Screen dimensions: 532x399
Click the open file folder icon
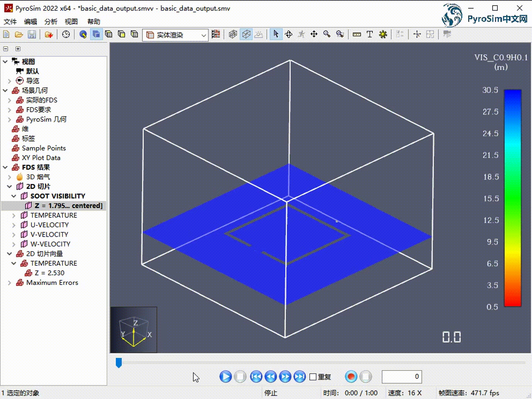coord(19,35)
